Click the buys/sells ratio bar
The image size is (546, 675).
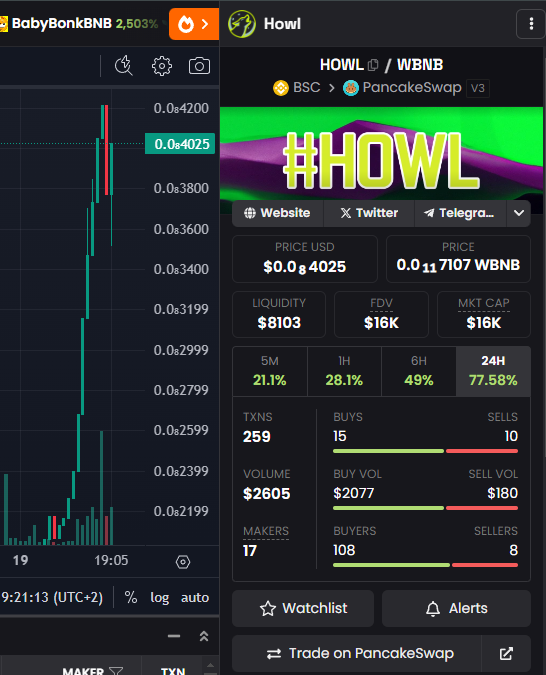(x=425, y=451)
